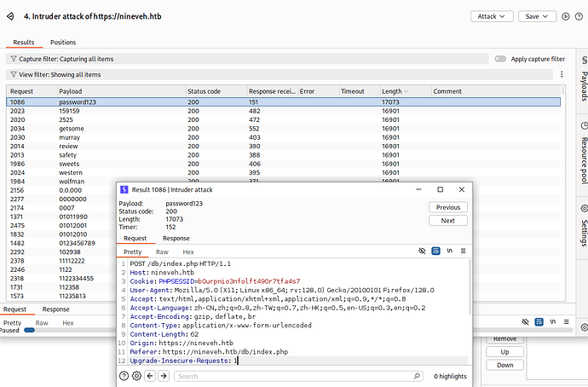Open the Payloads side panel

click(x=584, y=86)
